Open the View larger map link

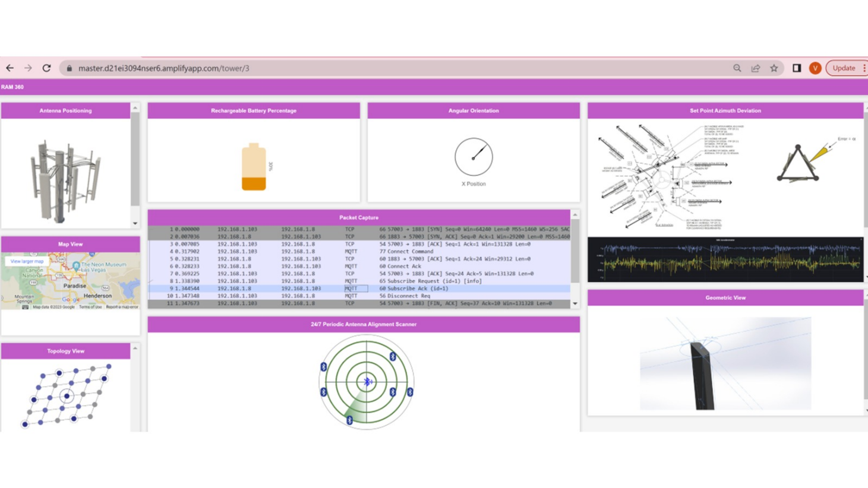(x=27, y=261)
